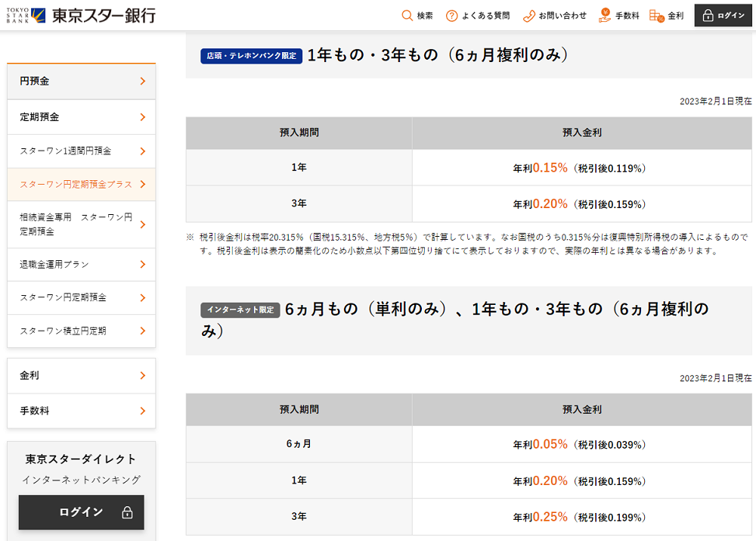Screen dimensions: 756x541
Task: Select 金利 in the sidebar menu
Action: [82, 375]
